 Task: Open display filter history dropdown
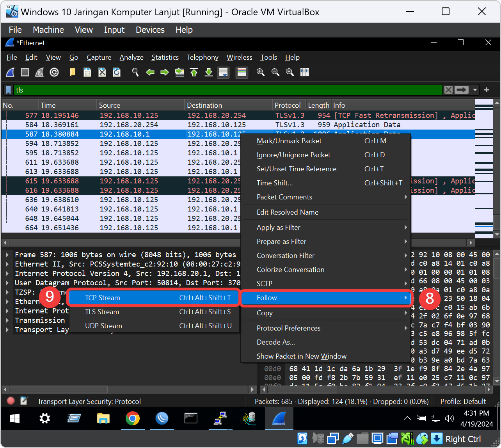(475, 90)
